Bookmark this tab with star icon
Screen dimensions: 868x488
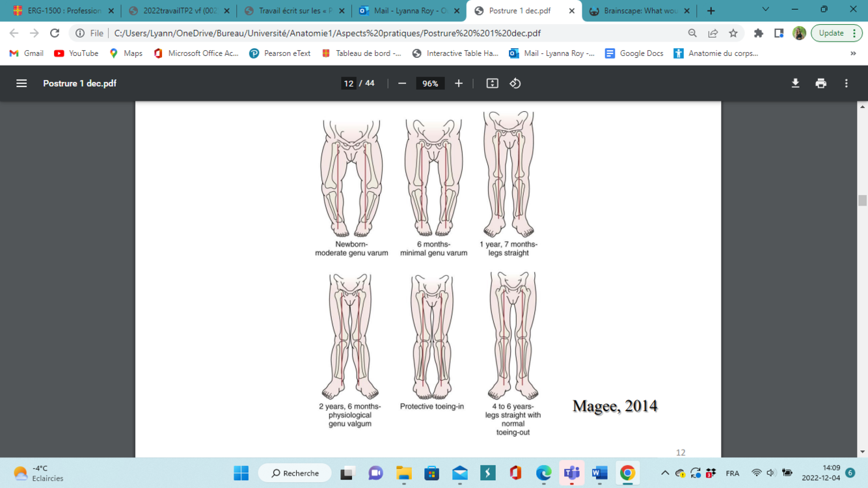(733, 33)
